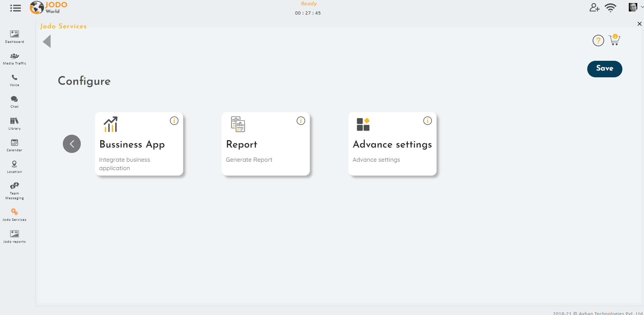Click the previous arrow on the card carousel
Viewport: 644px width, 315px height.
coord(72,143)
